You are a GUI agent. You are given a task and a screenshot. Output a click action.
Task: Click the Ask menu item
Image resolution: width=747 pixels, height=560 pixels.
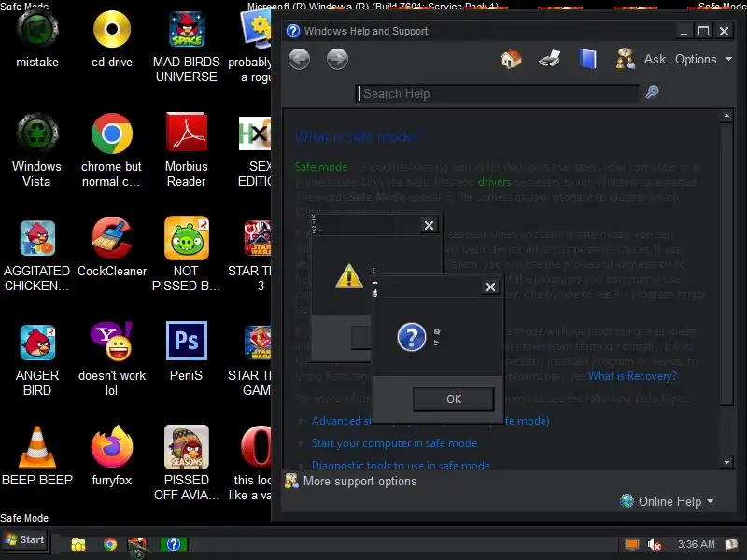[x=655, y=59]
